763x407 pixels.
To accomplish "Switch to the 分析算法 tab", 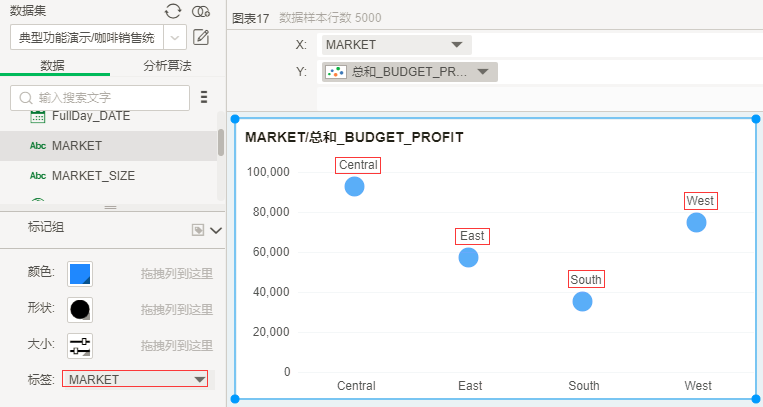I will point(167,65).
